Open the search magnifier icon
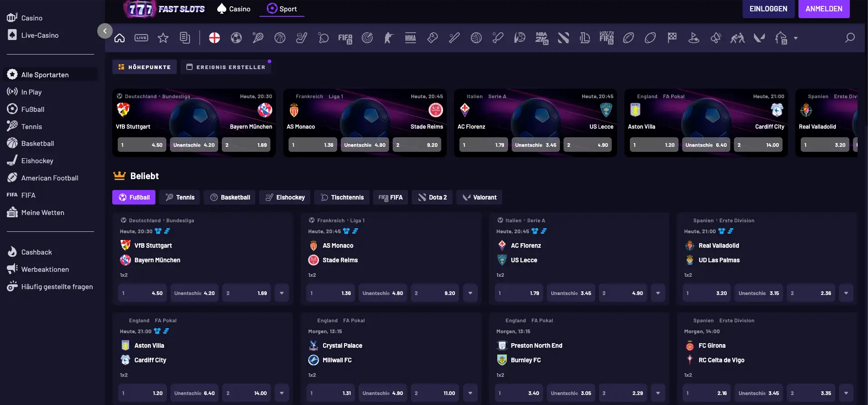 tap(850, 38)
